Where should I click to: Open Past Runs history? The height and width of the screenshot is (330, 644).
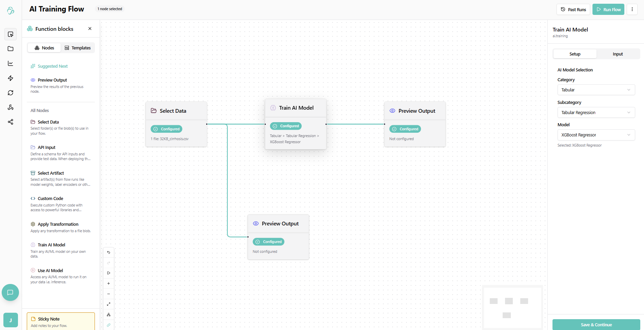click(x=573, y=9)
